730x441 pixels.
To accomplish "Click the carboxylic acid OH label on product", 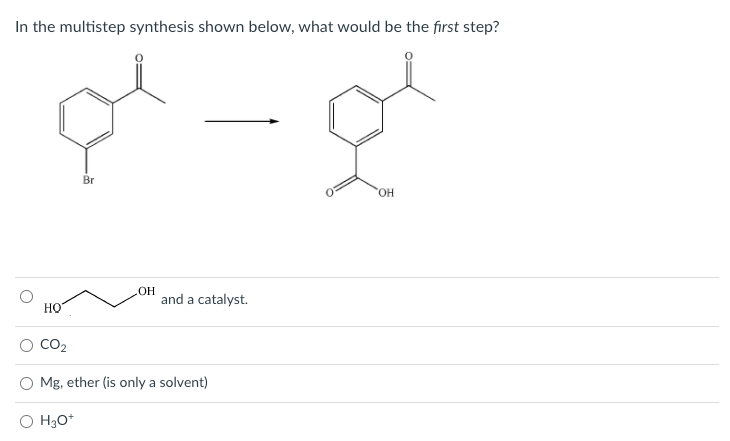I will pos(386,193).
